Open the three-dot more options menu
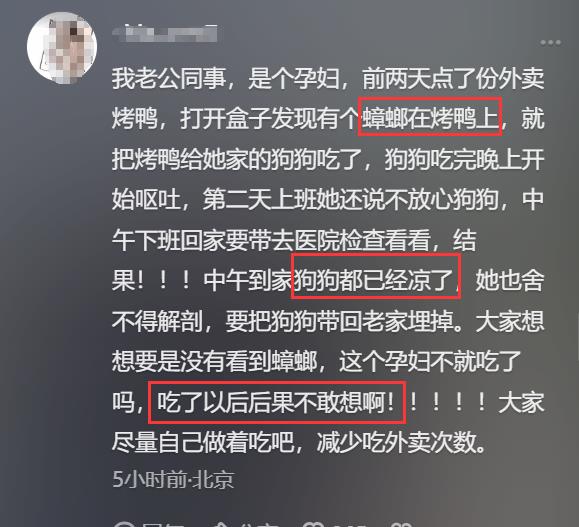The image size is (579, 527). 551,42
